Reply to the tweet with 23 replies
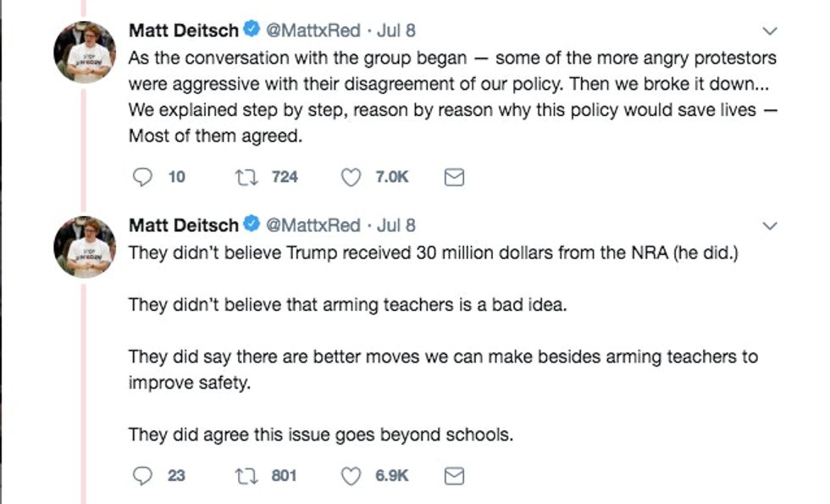The height and width of the screenshot is (504, 830). click(143, 476)
